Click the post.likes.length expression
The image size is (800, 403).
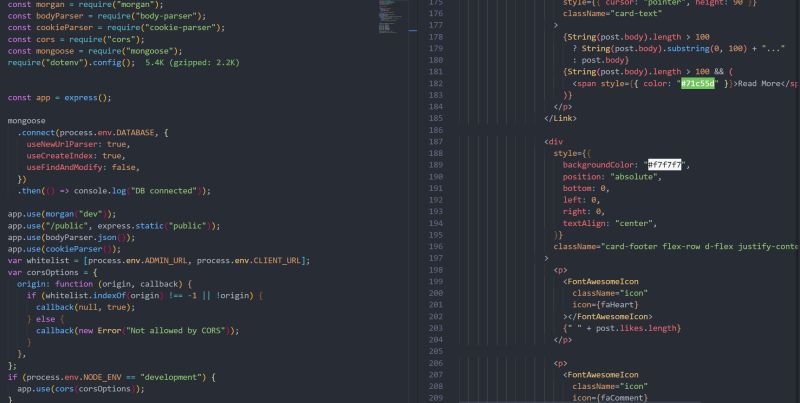(636, 328)
